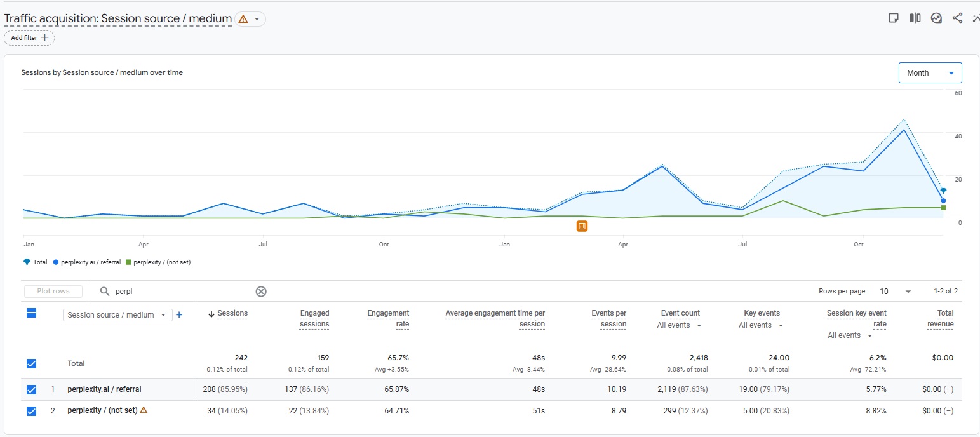Open the Session source / medium dimension dropdown
This screenshot has width=980, height=437.
point(117,314)
